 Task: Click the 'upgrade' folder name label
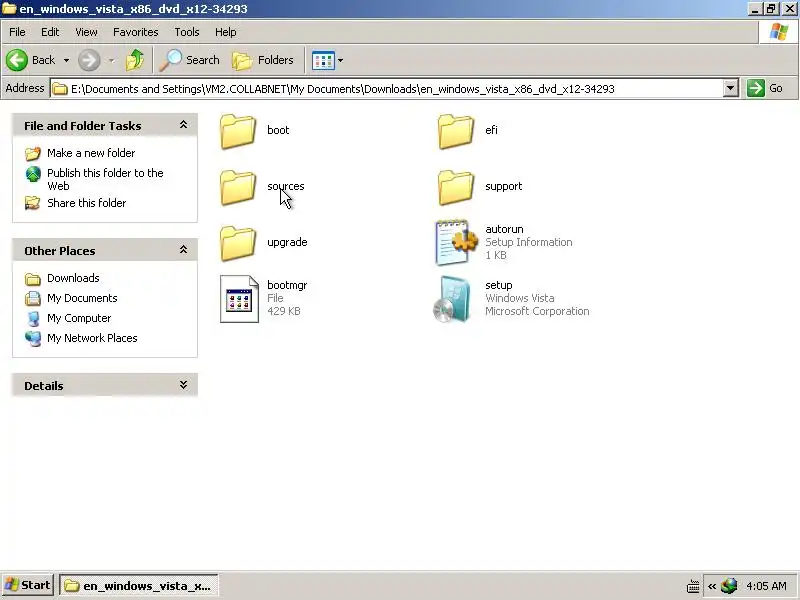pos(287,242)
